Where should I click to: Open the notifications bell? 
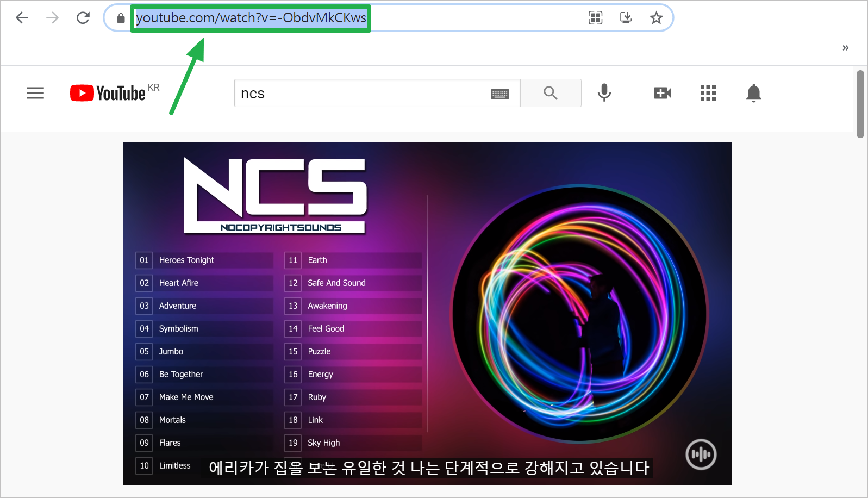754,93
